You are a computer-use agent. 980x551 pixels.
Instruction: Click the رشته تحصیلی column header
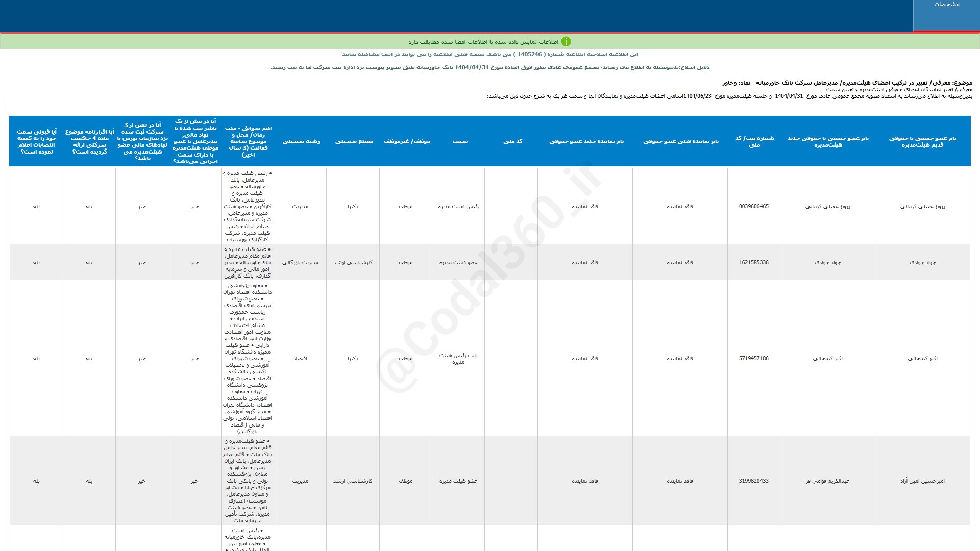301,142
